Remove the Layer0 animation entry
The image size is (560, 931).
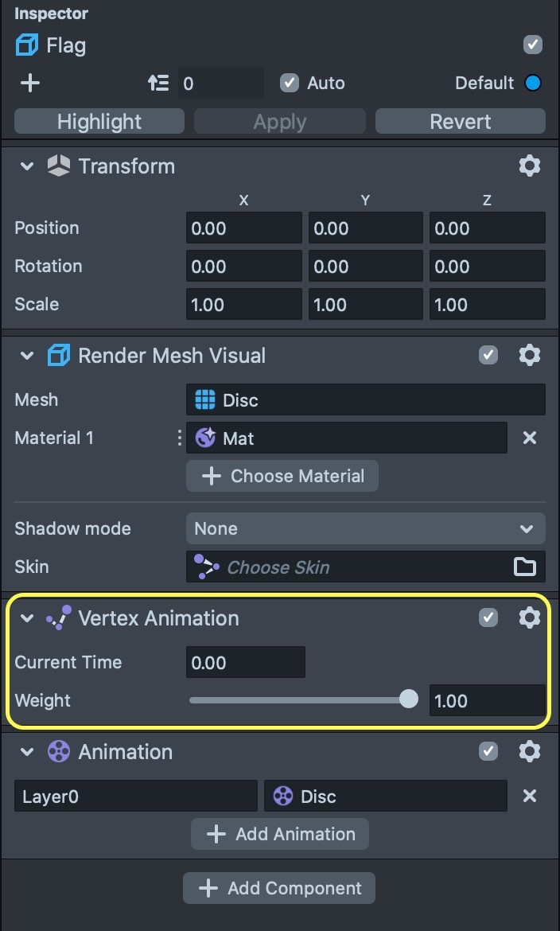530,796
